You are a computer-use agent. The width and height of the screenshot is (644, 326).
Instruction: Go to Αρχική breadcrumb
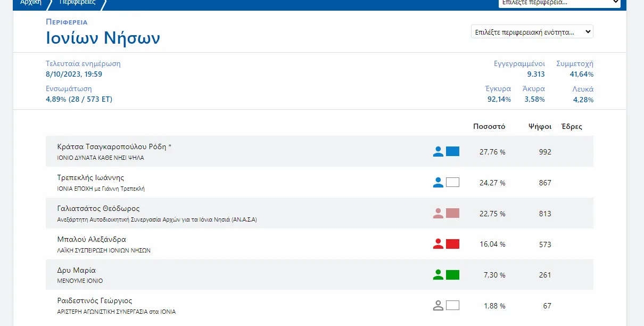[31, 3]
